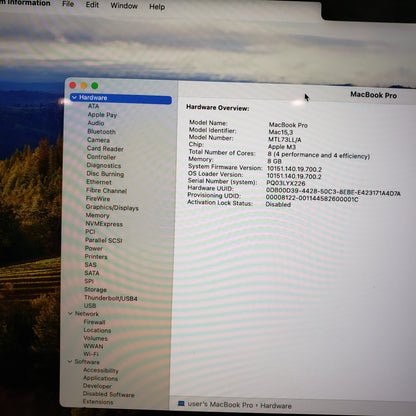This screenshot has width=416, height=416.
Task: Click Hardware in the bottom path bar
Action: click(x=276, y=406)
